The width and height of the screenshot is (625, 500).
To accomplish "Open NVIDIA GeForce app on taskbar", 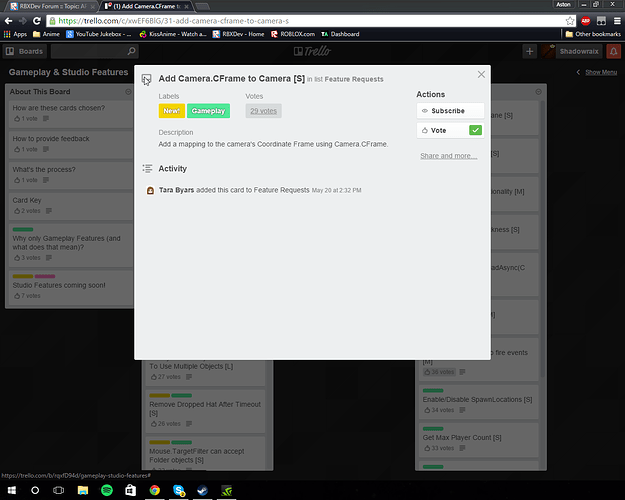I will point(226,490).
